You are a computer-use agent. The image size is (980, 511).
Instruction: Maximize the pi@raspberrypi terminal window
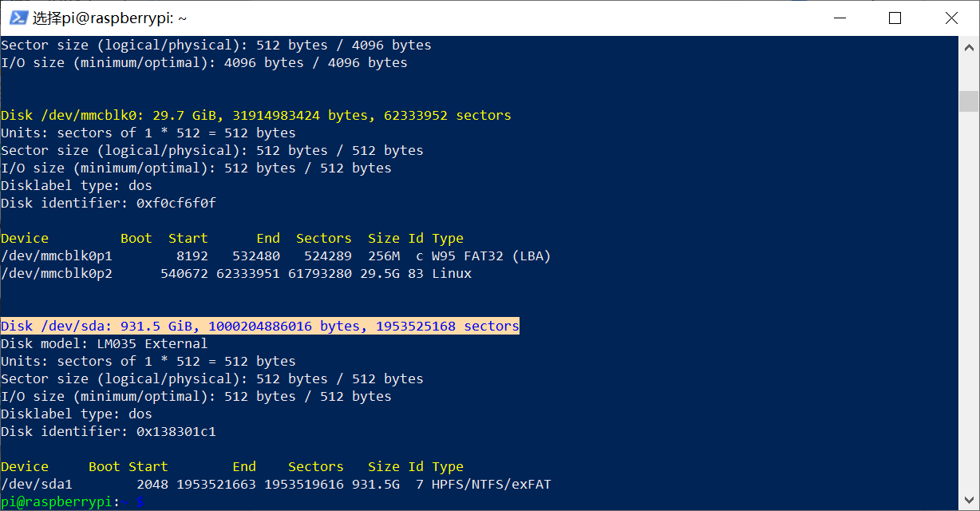coord(895,18)
